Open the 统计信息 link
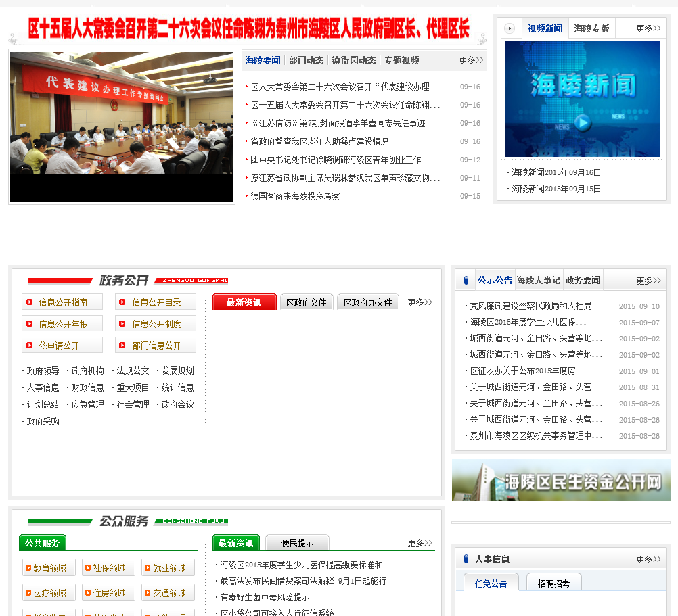 (x=177, y=387)
